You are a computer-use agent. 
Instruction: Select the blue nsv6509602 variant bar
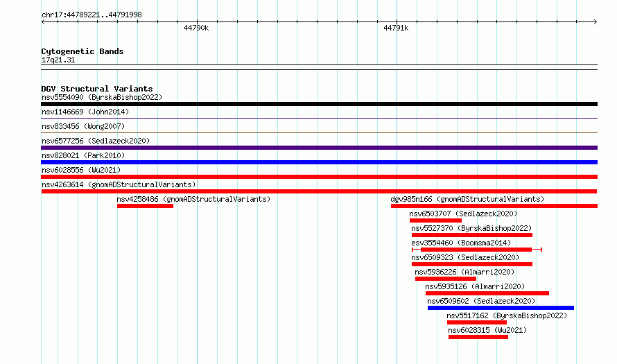(x=501, y=308)
